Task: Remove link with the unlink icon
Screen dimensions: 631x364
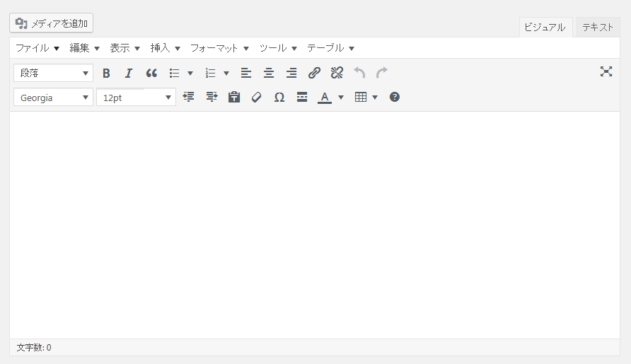Action: (x=337, y=73)
